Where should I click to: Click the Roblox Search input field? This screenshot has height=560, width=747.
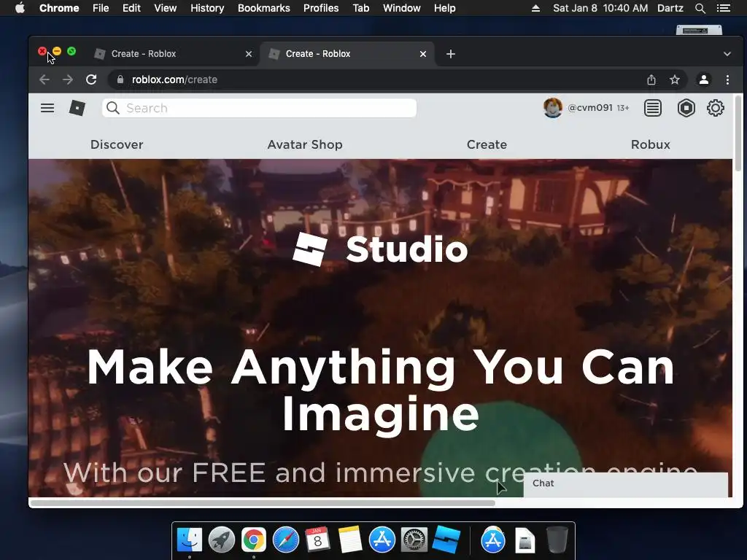tap(259, 108)
